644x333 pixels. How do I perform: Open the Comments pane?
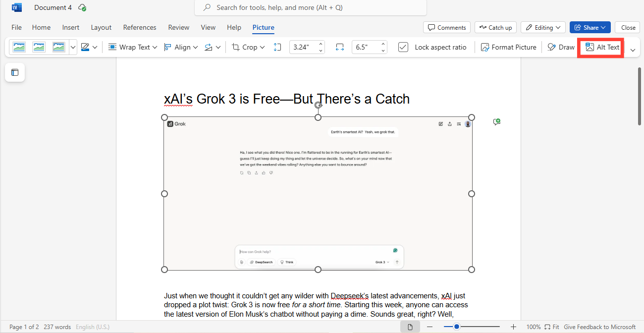(447, 27)
